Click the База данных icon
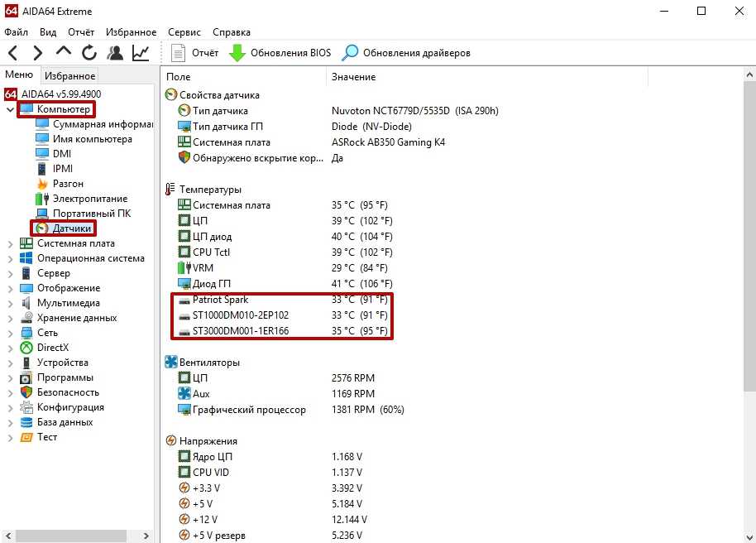This screenshot has width=756, height=543. (x=26, y=422)
